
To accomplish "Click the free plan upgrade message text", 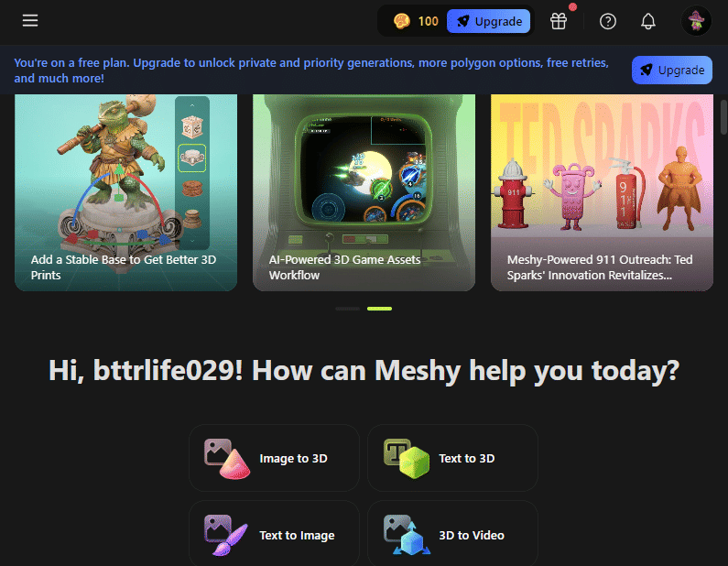I will click(311, 71).
